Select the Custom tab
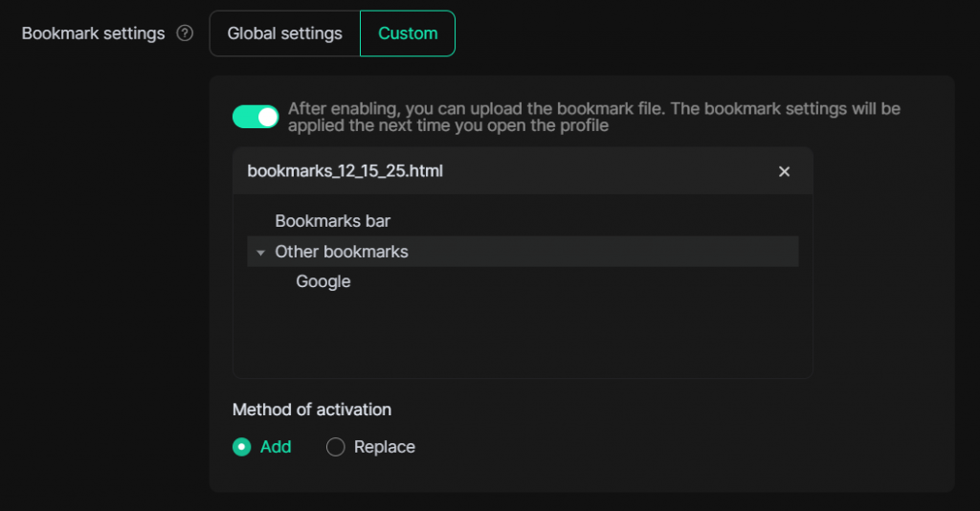 click(408, 33)
